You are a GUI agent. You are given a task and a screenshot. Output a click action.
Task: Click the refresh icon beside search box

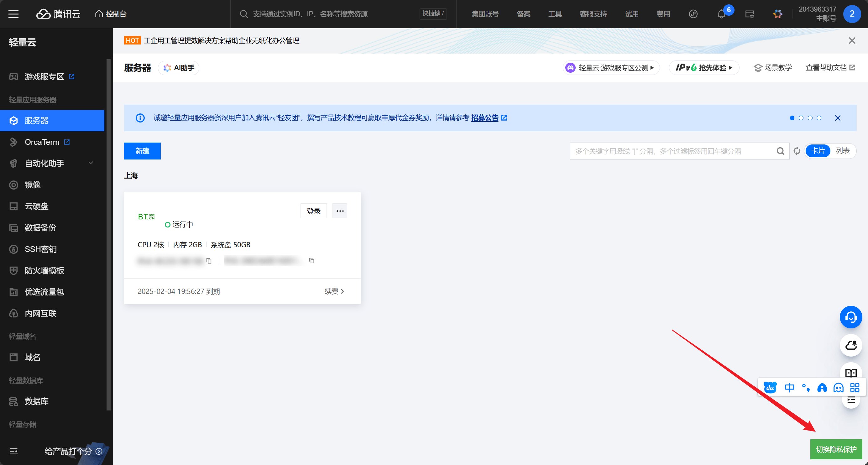pyautogui.click(x=797, y=151)
